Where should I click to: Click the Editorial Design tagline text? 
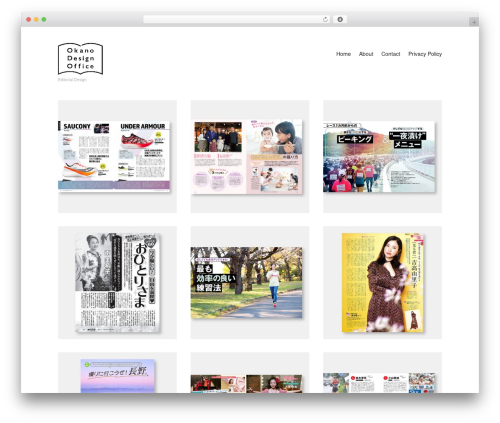point(72,80)
